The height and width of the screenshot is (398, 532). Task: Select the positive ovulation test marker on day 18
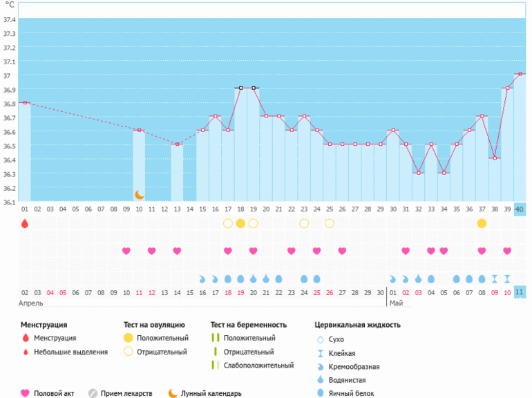point(240,223)
